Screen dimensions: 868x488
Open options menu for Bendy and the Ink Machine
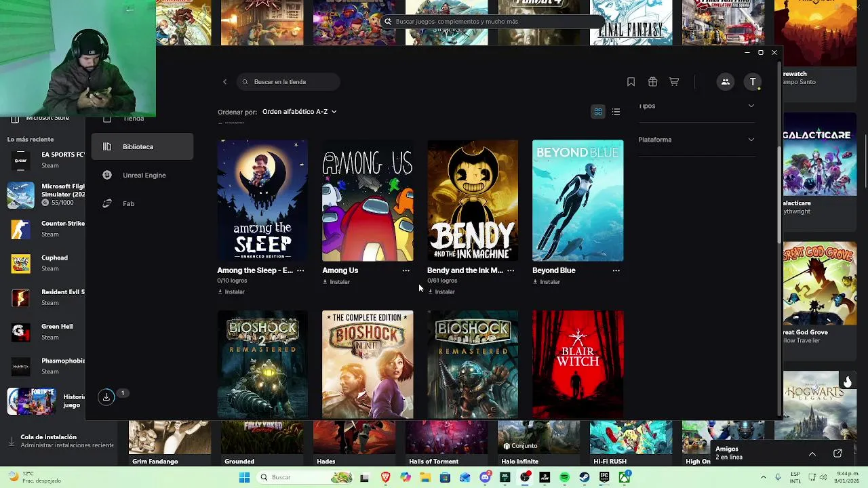(x=511, y=270)
